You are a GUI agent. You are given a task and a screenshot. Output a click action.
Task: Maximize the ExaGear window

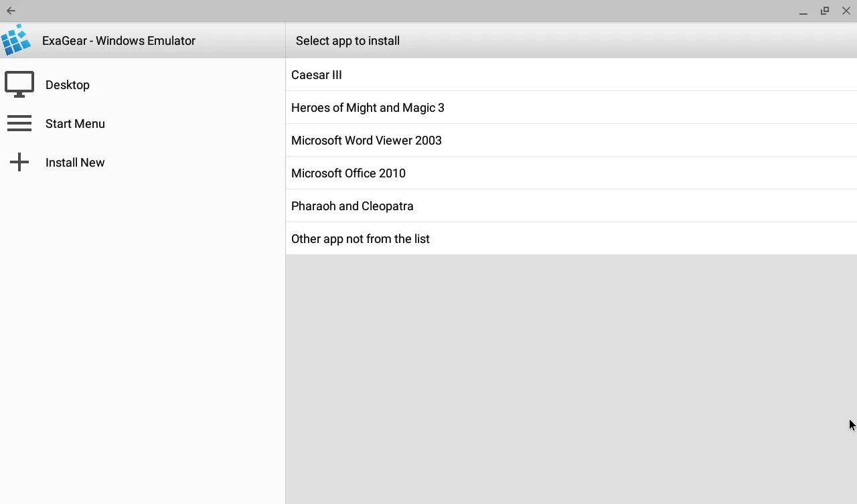(x=825, y=11)
